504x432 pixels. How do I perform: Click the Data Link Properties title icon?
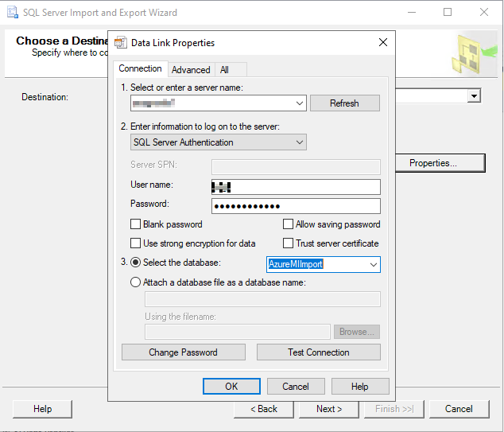tap(121, 42)
